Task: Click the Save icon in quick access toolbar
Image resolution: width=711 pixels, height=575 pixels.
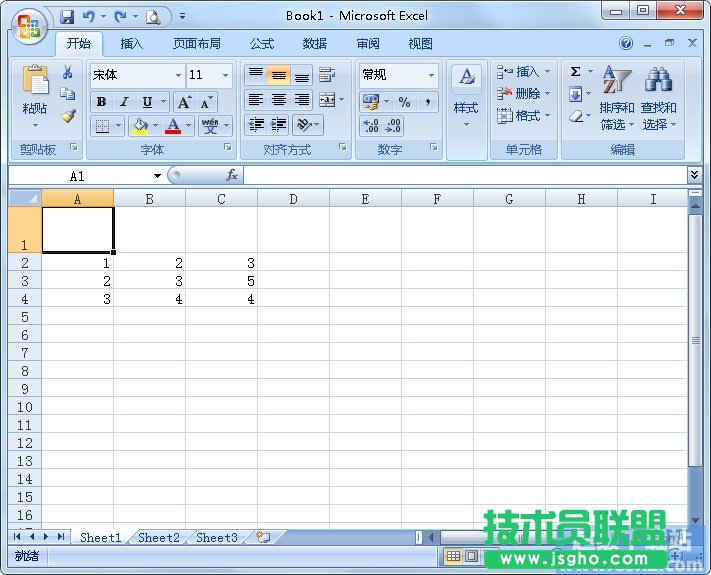Action: pyautogui.click(x=67, y=16)
